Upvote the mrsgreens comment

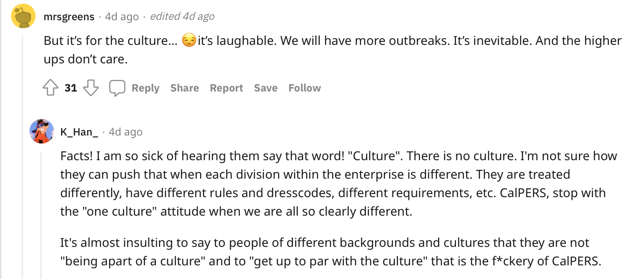tap(51, 88)
